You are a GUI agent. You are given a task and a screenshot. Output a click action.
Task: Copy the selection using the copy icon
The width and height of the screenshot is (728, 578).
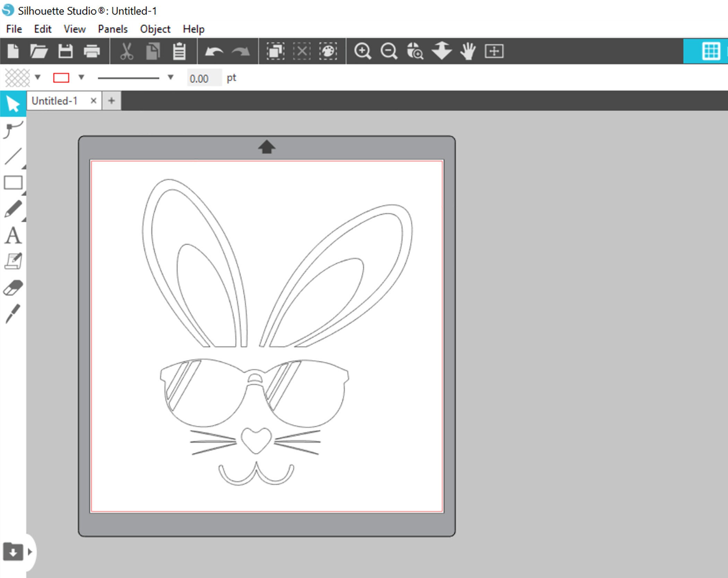[x=153, y=51]
